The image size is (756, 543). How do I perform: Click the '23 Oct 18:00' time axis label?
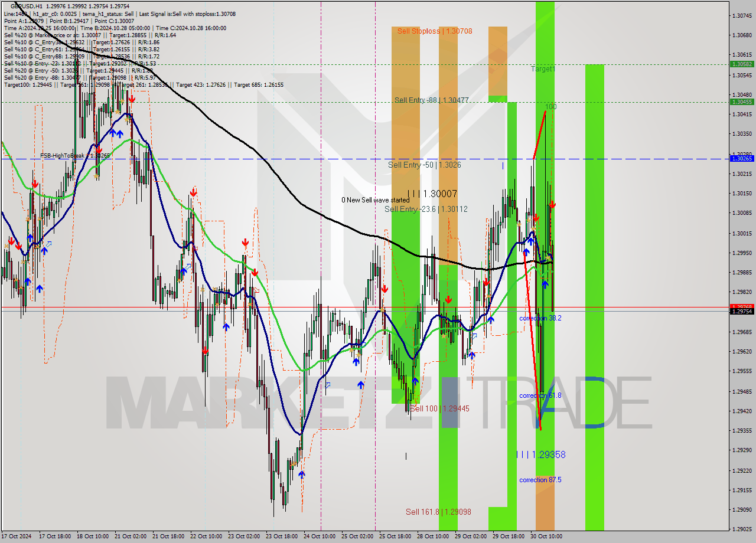tap(282, 537)
